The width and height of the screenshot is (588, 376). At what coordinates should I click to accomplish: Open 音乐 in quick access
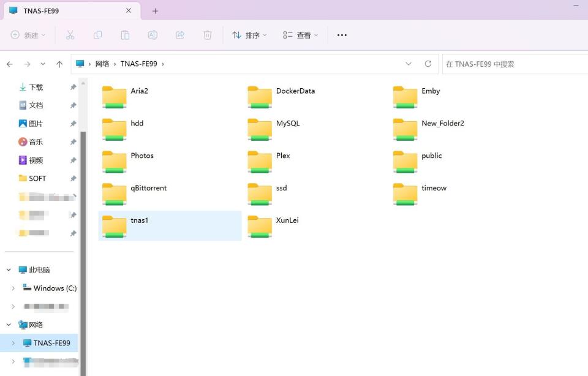coord(31,141)
